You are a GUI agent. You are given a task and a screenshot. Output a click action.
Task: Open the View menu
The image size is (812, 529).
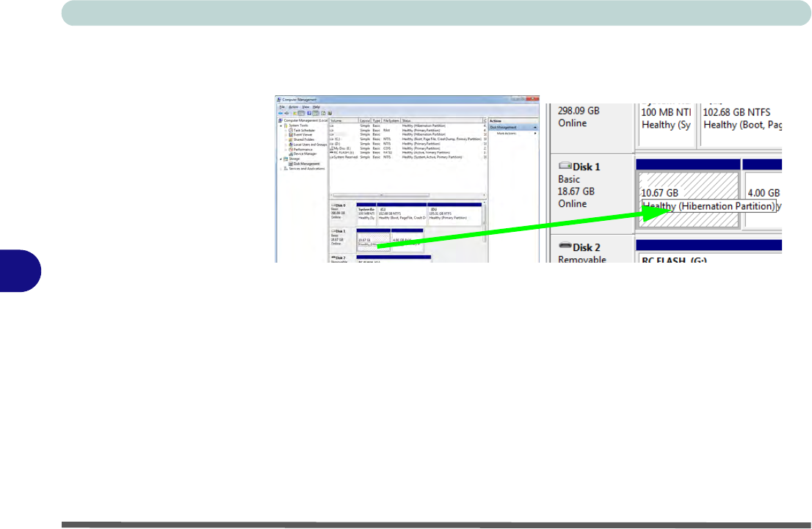[x=305, y=107]
